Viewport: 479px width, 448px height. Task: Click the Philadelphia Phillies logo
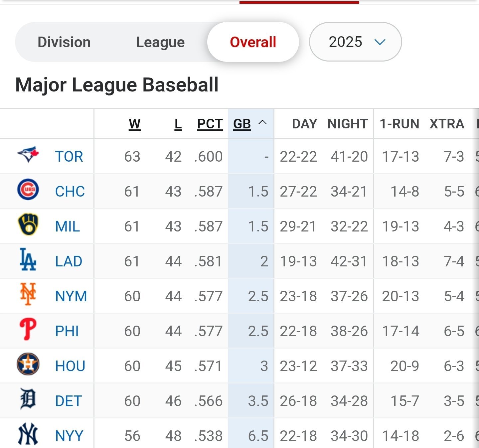click(x=28, y=329)
